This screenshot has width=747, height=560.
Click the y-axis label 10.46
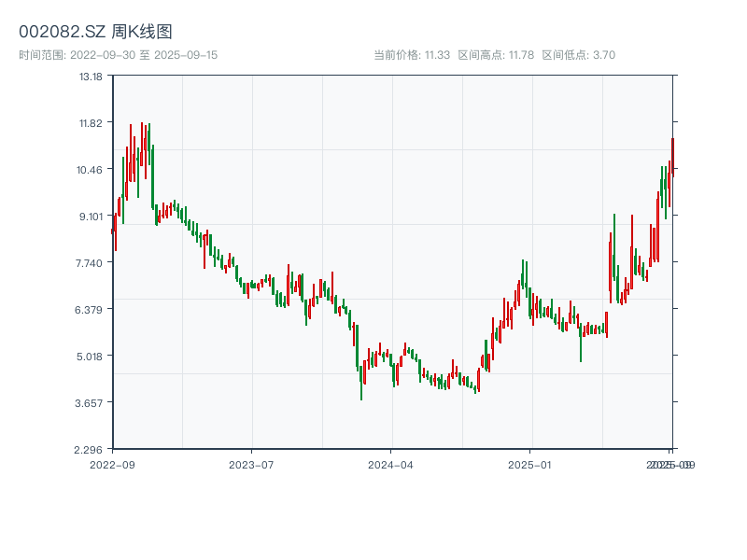point(90,170)
